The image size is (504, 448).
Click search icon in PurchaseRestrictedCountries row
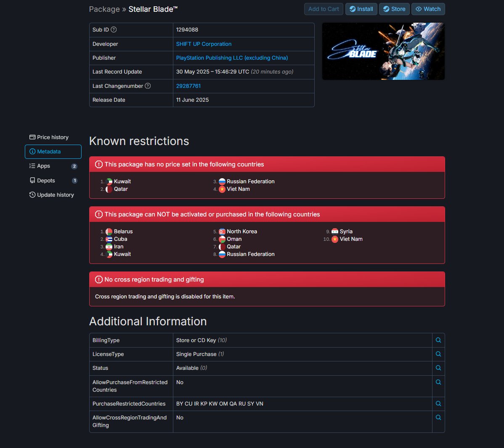pyautogui.click(x=438, y=404)
